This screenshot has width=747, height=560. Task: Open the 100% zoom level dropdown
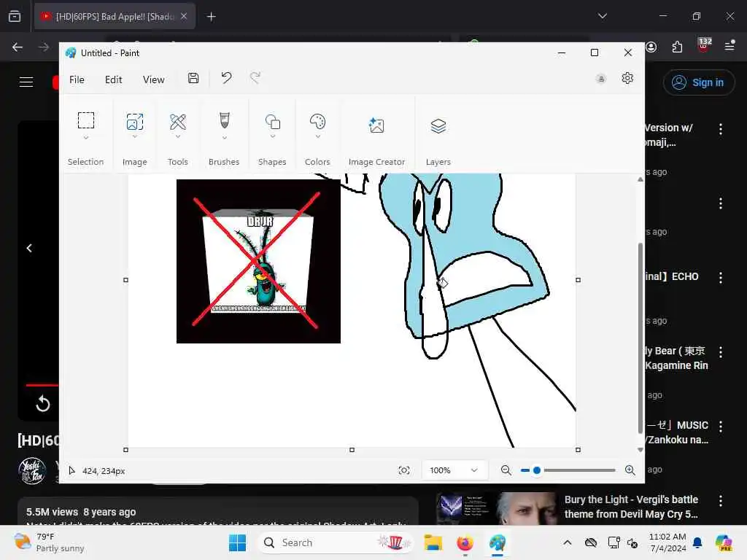click(x=454, y=470)
